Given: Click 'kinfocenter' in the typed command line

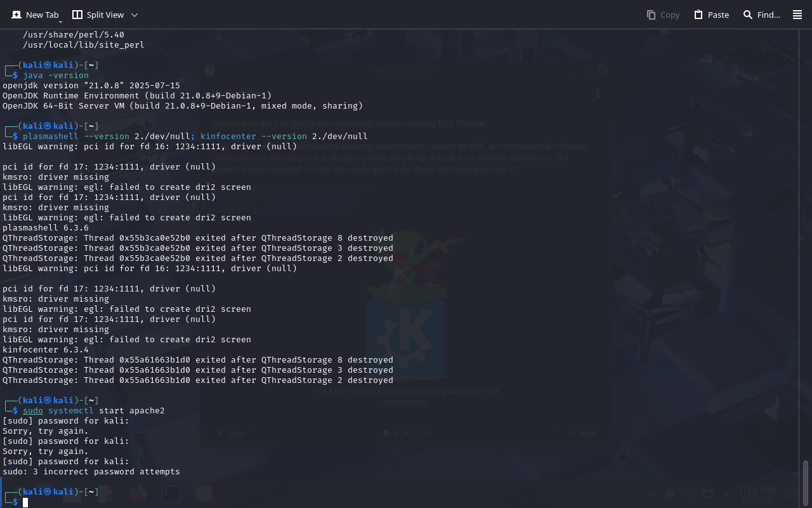Looking at the screenshot, I should point(228,137).
